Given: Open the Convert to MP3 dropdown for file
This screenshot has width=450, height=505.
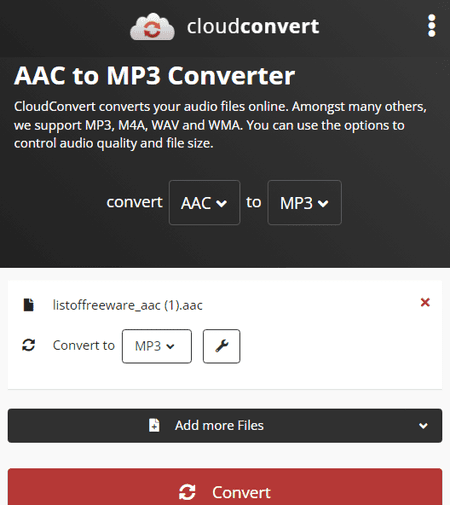Looking at the screenshot, I should tap(157, 346).
